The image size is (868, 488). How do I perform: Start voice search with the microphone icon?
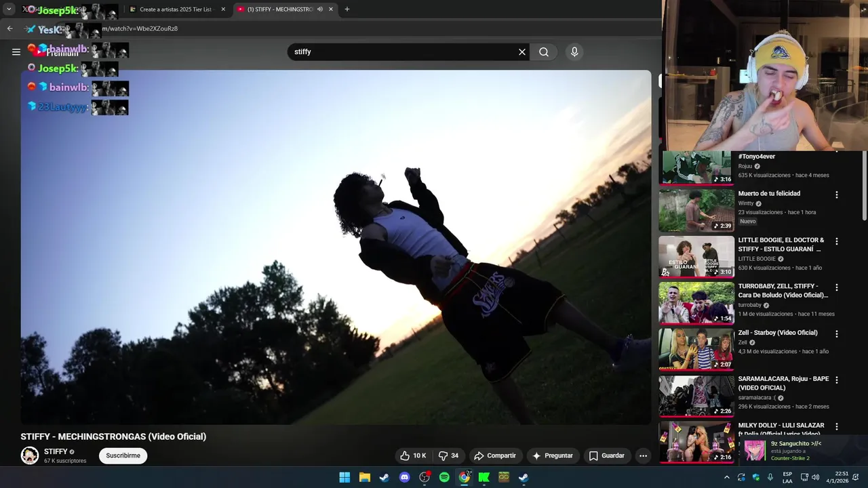574,52
